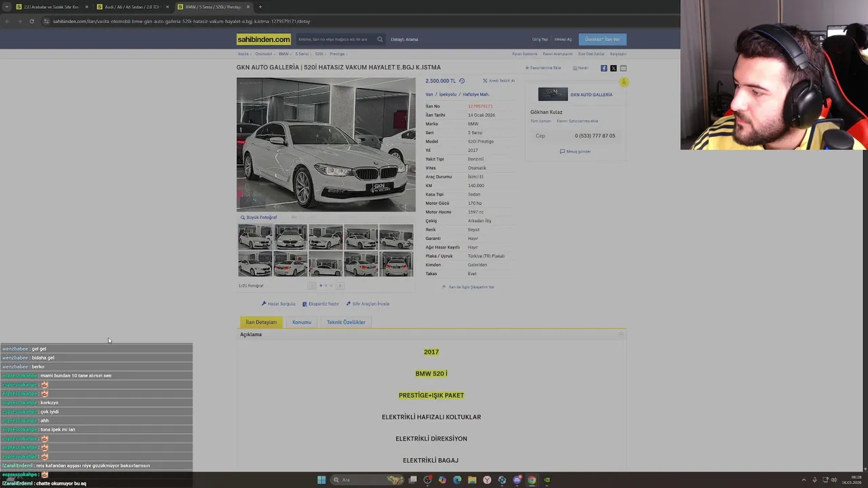Click Otomobil breadcrumb
The height and width of the screenshot is (488, 868).
263,54
